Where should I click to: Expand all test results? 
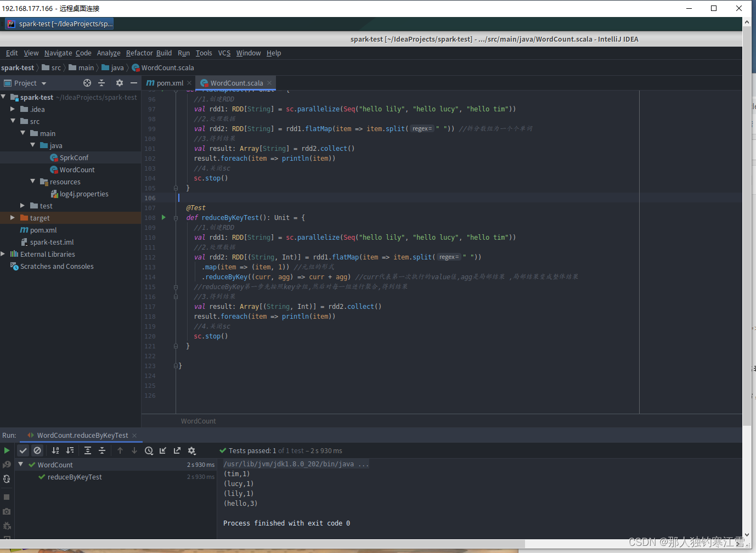tap(88, 450)
